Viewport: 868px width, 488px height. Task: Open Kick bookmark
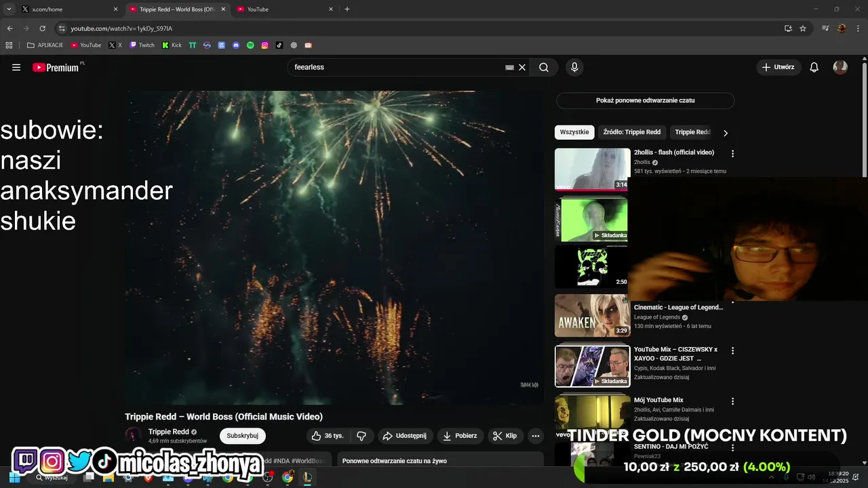click(x=172, y=45)
